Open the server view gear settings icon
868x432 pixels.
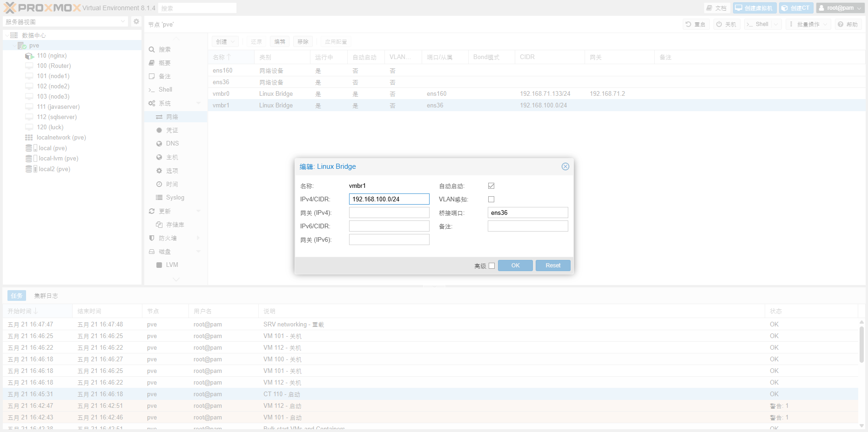click(x=136, y=21)
